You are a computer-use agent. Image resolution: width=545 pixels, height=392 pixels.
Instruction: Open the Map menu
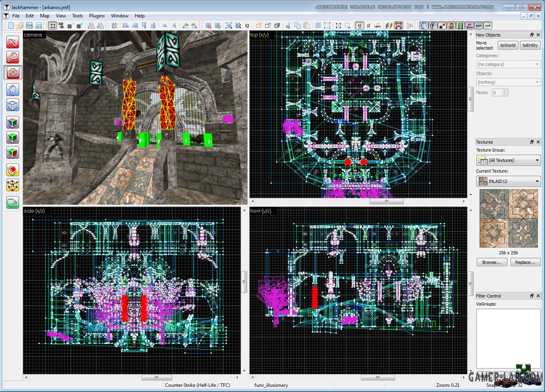(x=44, y=16)
